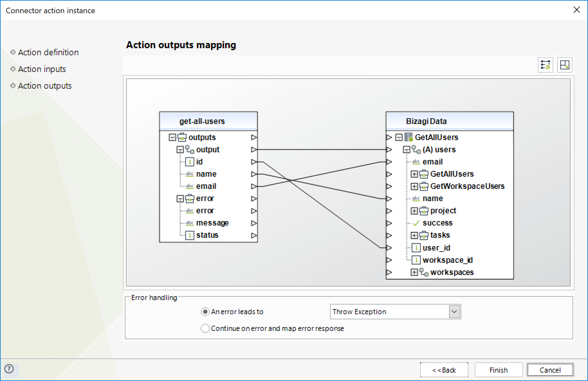
Task: Go to the Action definition step
Action: click(48, 52)
